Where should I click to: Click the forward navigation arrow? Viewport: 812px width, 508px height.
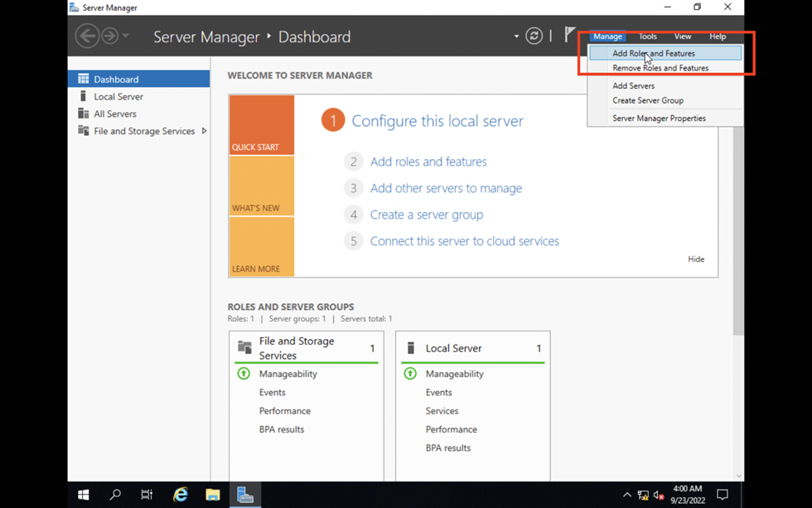(109, 36)
